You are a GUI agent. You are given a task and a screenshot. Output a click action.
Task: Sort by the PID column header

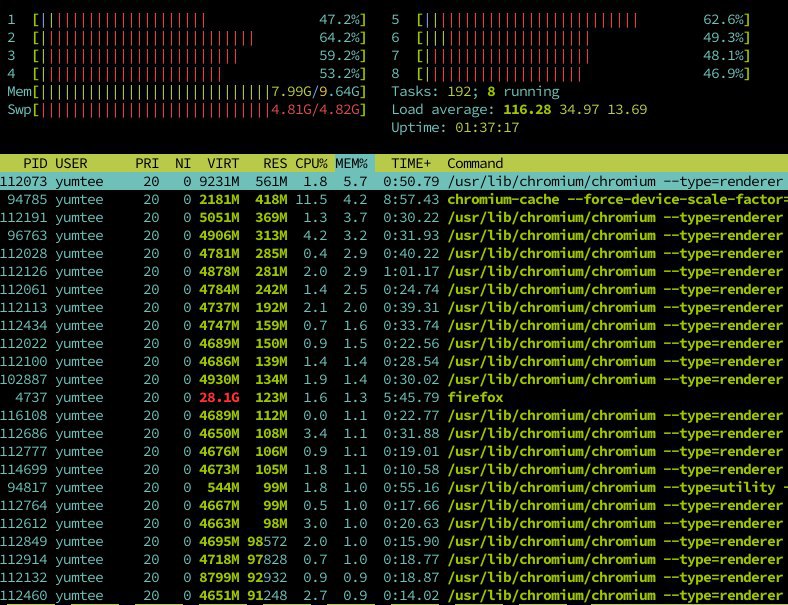(x=35, y=163)
